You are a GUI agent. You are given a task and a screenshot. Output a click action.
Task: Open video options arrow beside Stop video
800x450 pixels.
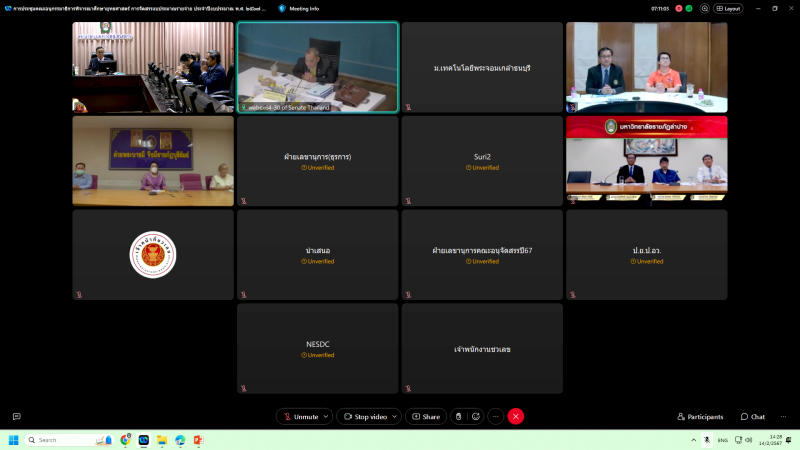pos(394,416)
